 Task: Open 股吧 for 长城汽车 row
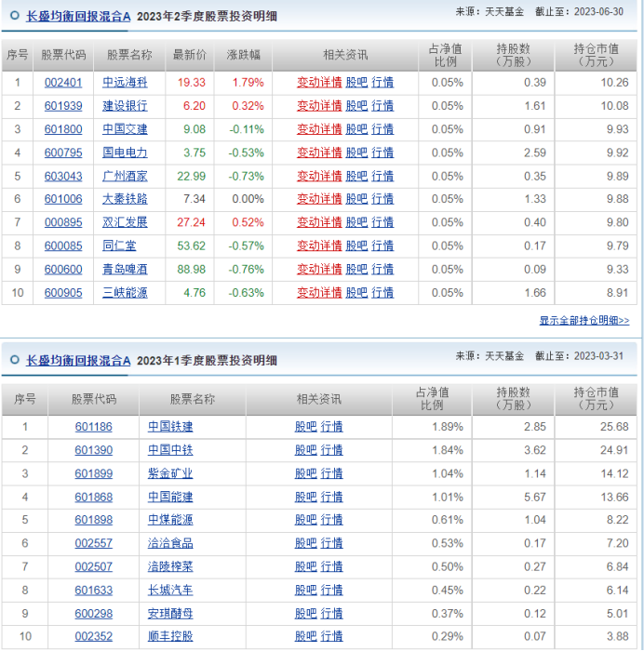(306, 591)
